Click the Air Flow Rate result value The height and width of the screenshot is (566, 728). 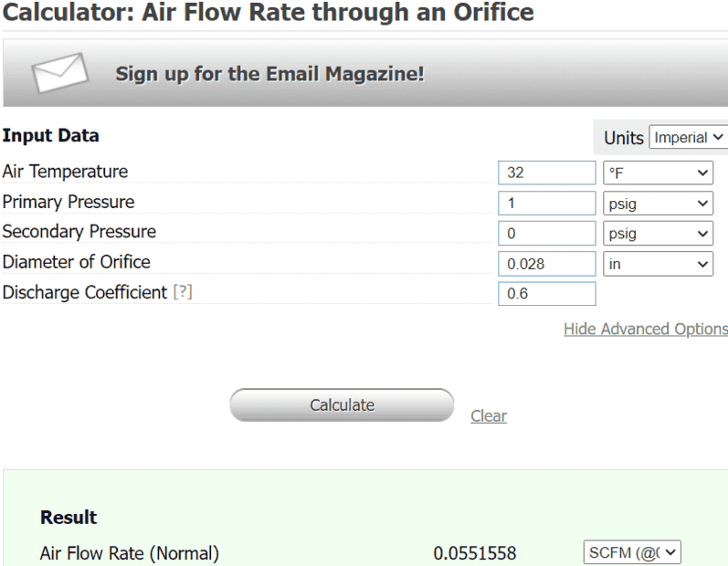click(475, 553)
